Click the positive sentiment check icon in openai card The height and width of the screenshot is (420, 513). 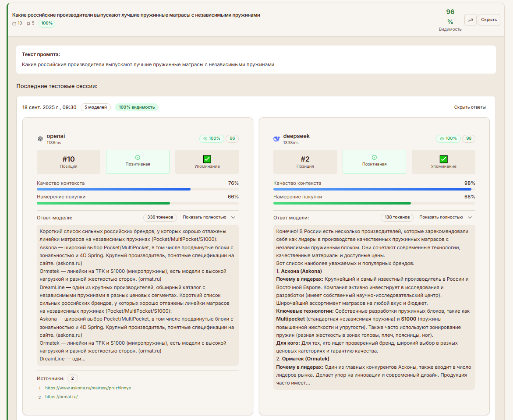[138, 157]
